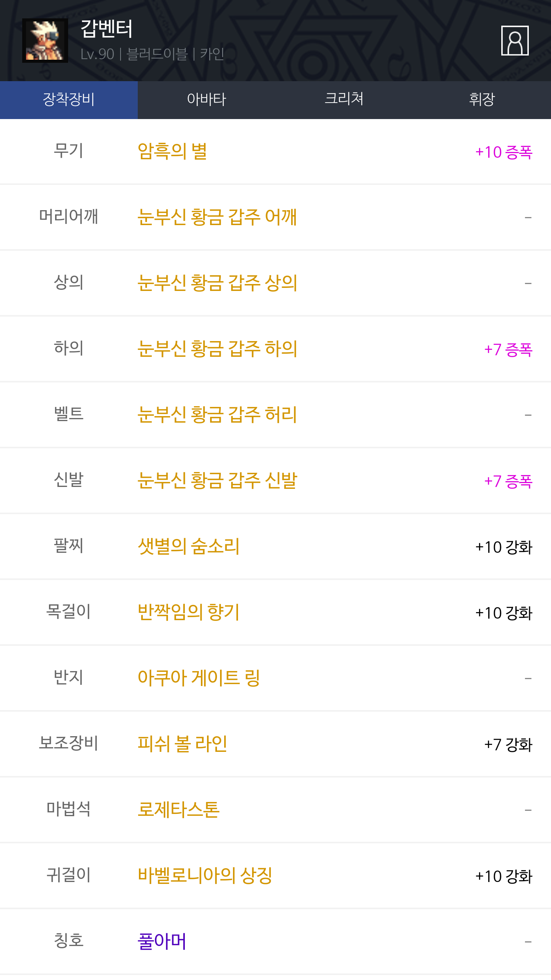Open 눈부신 황금 갑주 어깨 item
The image size is (551, 980).
217,217
